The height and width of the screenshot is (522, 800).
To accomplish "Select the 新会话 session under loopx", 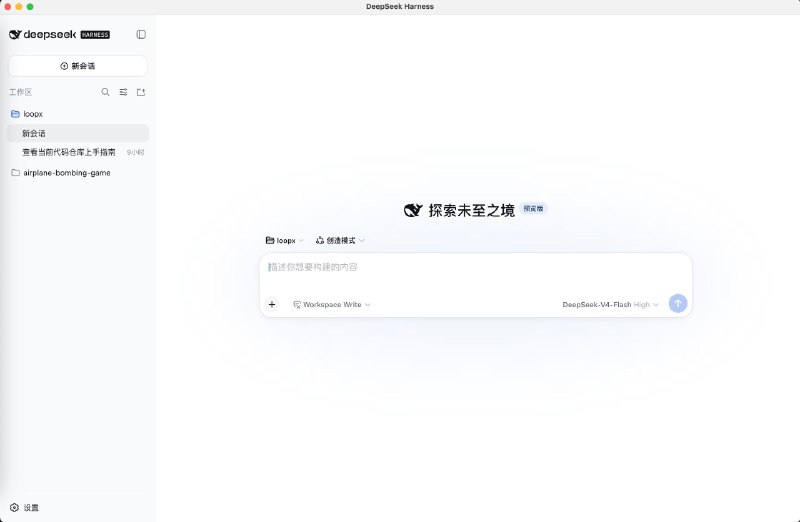I will [78, 133].
